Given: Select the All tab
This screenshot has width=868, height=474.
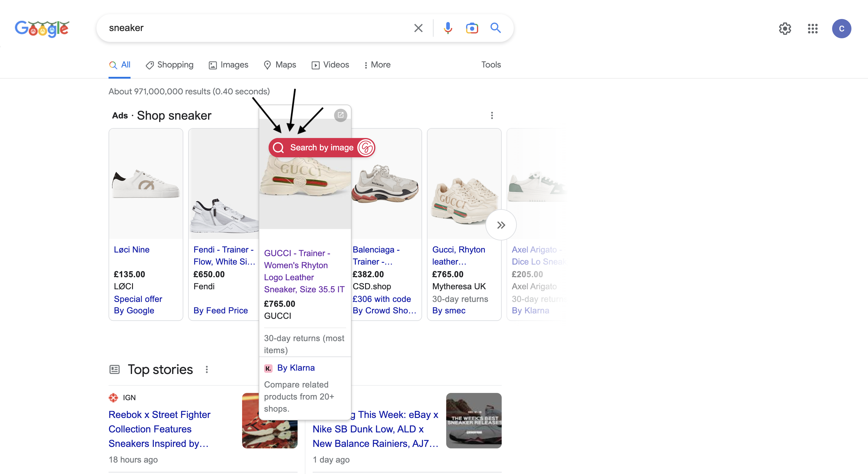Looking at the screenshot, I should click(x=120, y=65).
